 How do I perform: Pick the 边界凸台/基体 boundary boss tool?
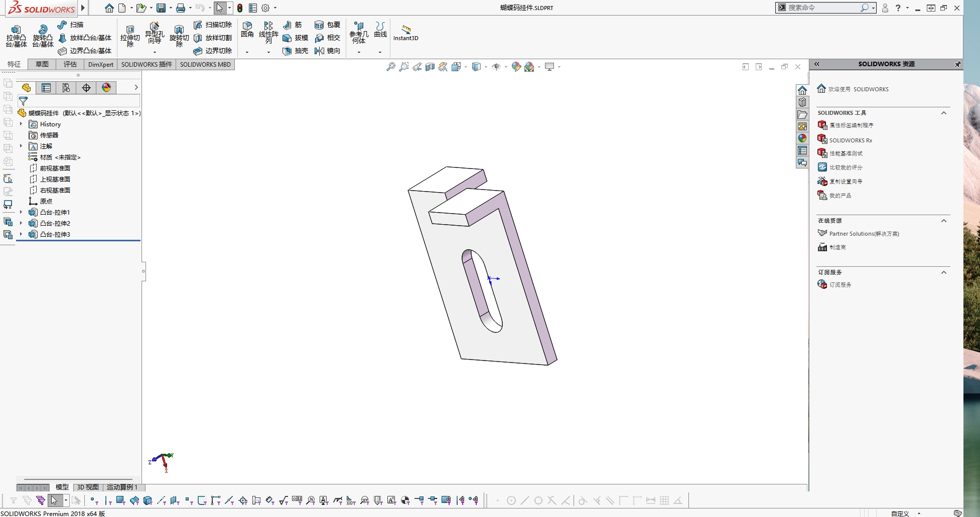coord(85,51)
